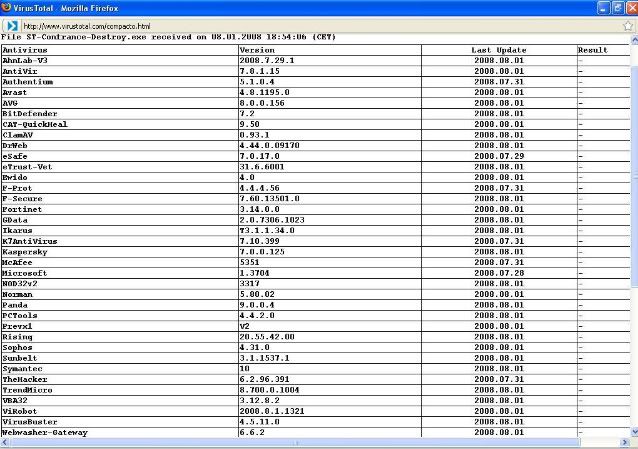Click the Result column header
Screen dimensions: 638x449
(592, 50)
